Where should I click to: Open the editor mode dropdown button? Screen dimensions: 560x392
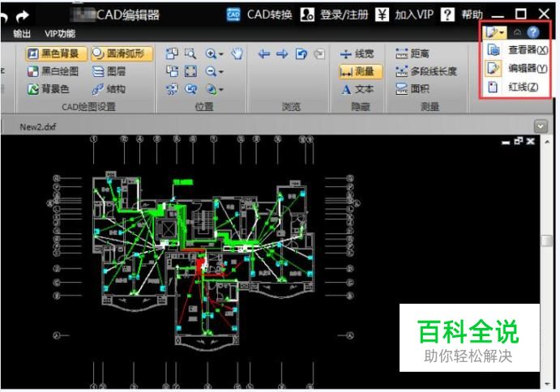[x=494, y=32]
